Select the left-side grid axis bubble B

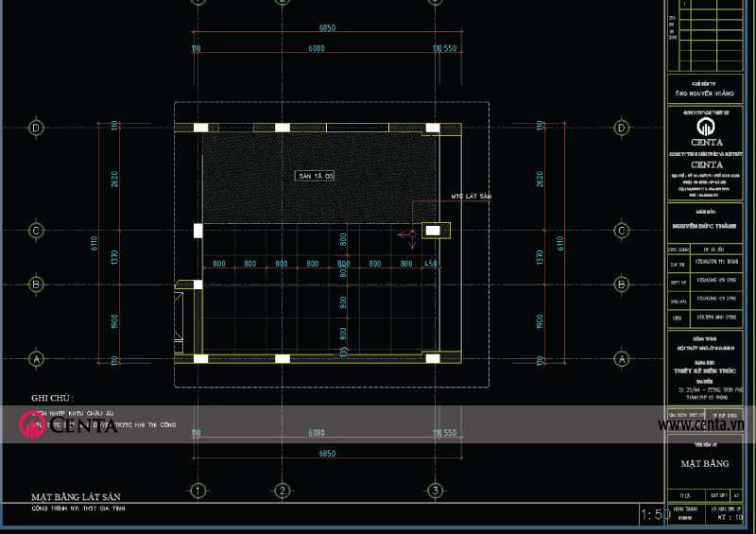pos(38,283)
